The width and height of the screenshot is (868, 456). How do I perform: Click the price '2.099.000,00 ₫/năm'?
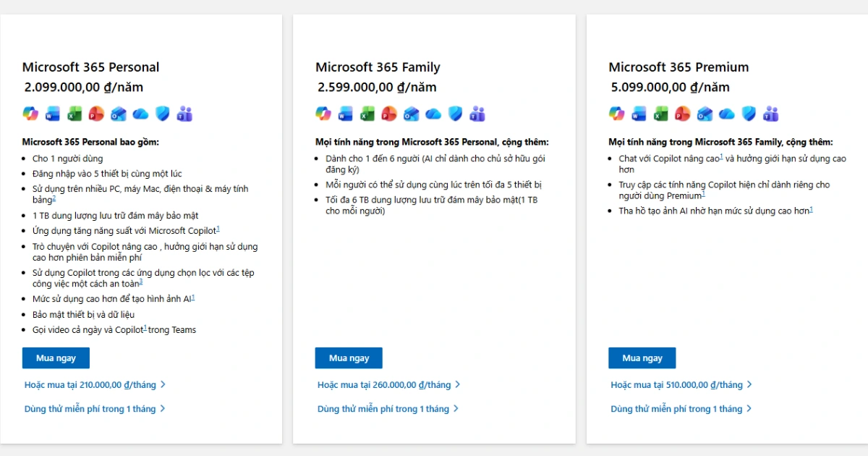click(x=84, y=88)
